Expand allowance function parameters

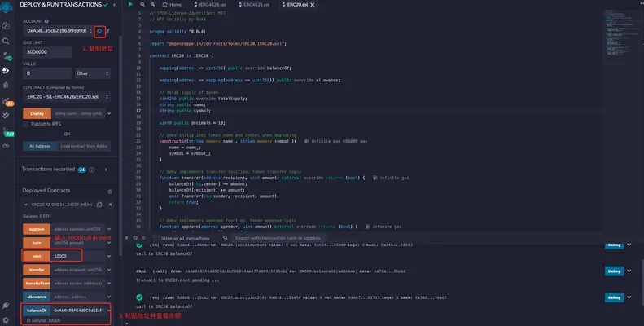(x=109, y=297)
